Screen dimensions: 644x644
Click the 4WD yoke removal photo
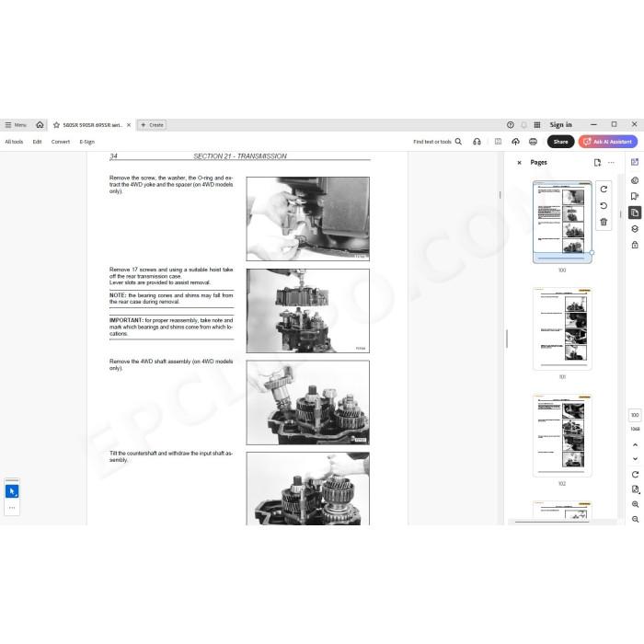307,219
